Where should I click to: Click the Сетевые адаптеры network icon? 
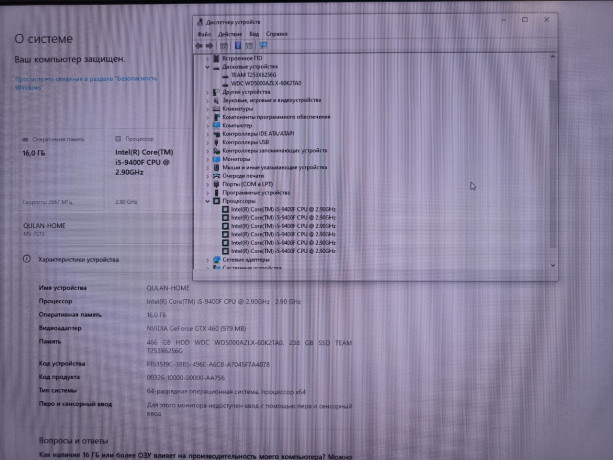216,260
